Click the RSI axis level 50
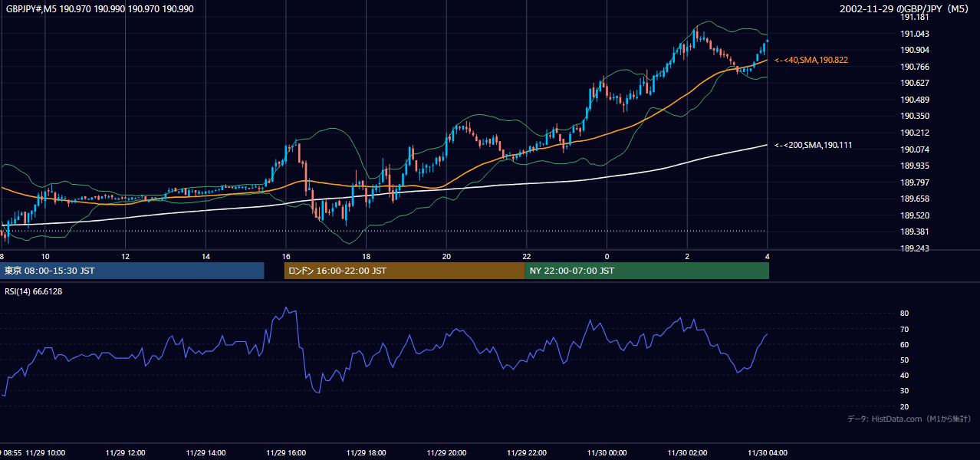 pos(905,360)
